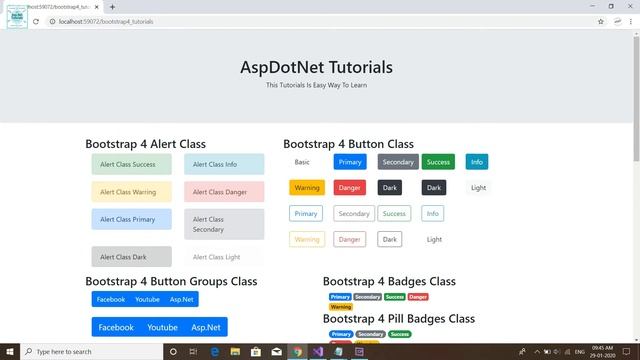
Task: Click the taskbar clock showing 09:45 AM
Action: [602, 351]
